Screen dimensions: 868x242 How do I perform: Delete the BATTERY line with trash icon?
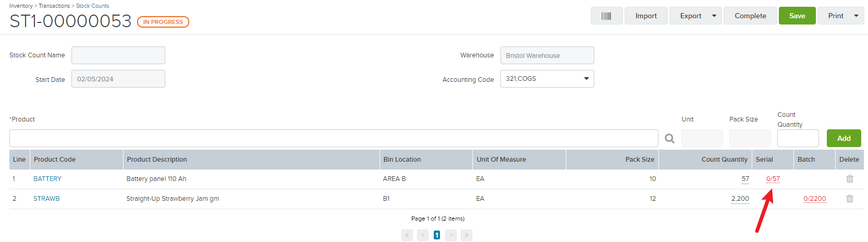click(x=850, y=179)
